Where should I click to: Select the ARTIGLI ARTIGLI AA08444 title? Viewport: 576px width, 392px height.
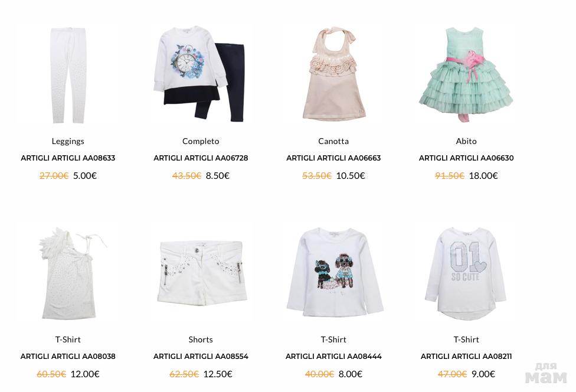[x=333, y=357]
